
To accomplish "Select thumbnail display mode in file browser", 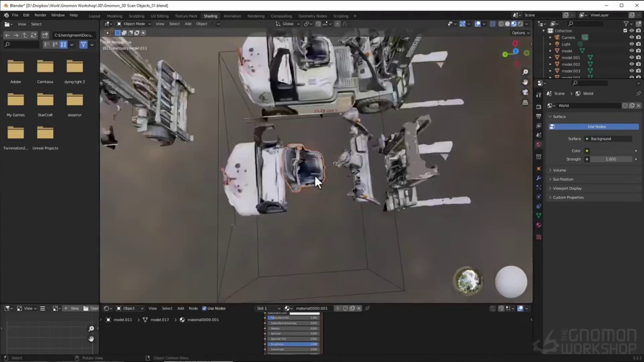I will tap(63, 45).
